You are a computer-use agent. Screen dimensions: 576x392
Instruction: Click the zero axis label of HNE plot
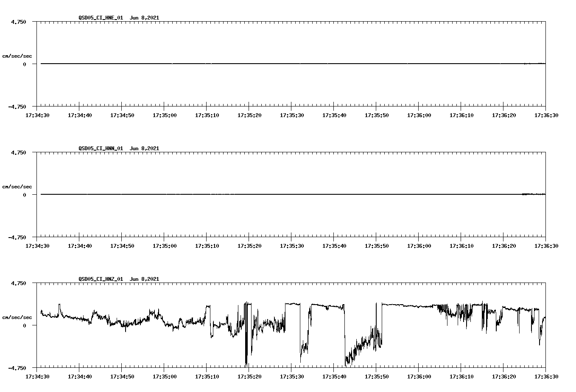25,64
